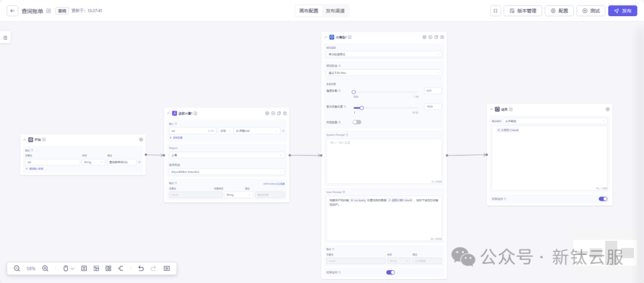Click the 发布 publish button
Screen dimensions: 644x283
click(x=623, y=11)
